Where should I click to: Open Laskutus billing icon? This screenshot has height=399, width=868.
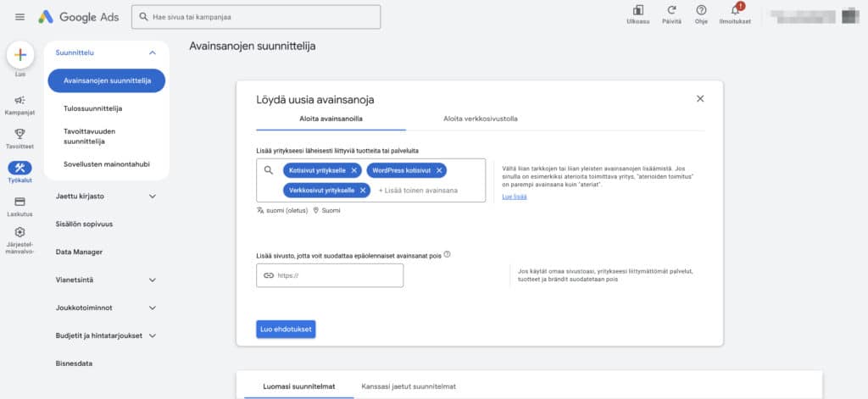pyautogui.click(x=20, y=202)
